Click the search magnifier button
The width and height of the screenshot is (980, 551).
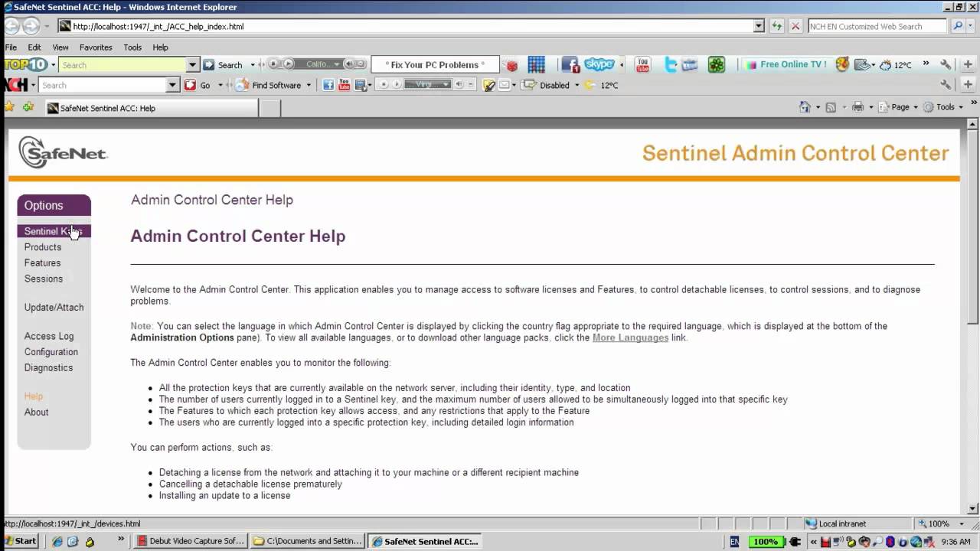point(958,26)
